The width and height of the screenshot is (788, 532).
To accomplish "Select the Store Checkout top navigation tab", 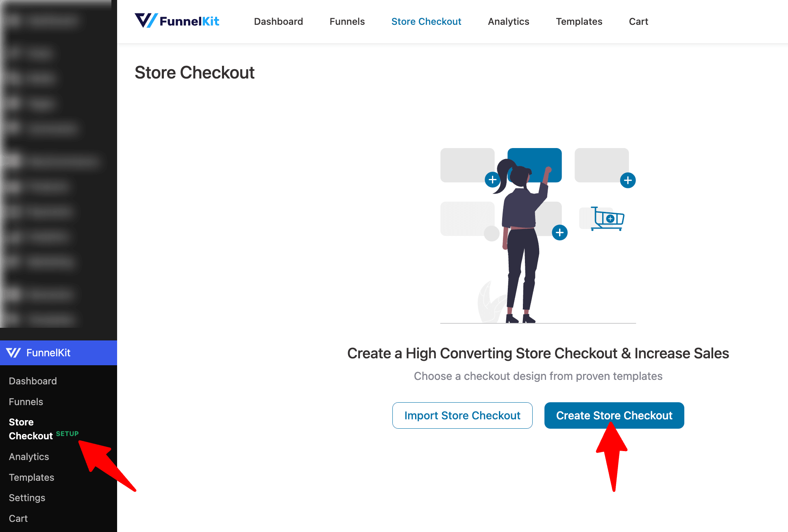I will click(x=427, y=22).
